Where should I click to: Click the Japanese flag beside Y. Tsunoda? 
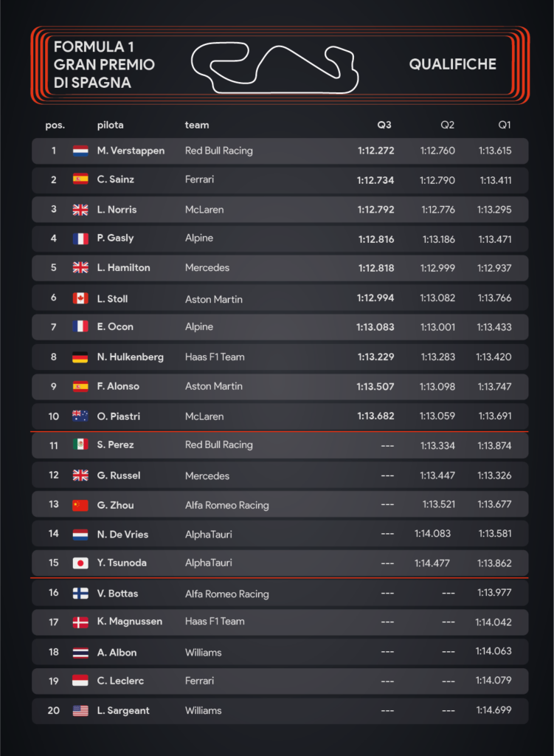click(x=80, y=563)
